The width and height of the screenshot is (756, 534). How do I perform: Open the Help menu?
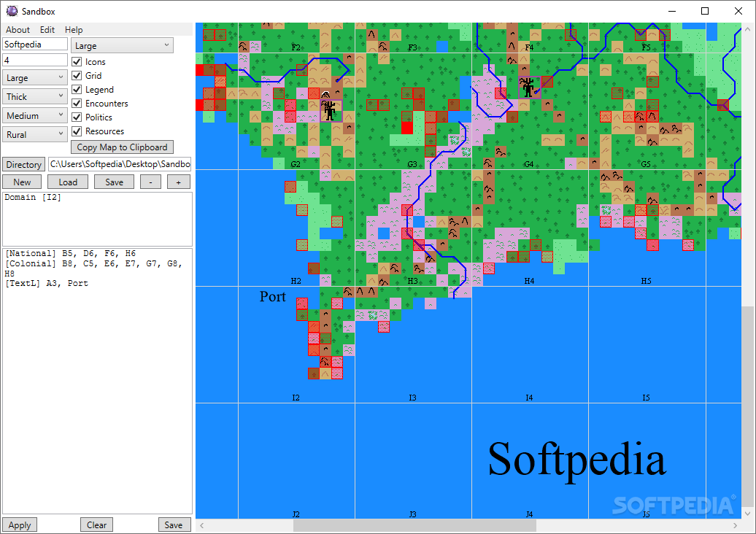(x=74, y=30)
